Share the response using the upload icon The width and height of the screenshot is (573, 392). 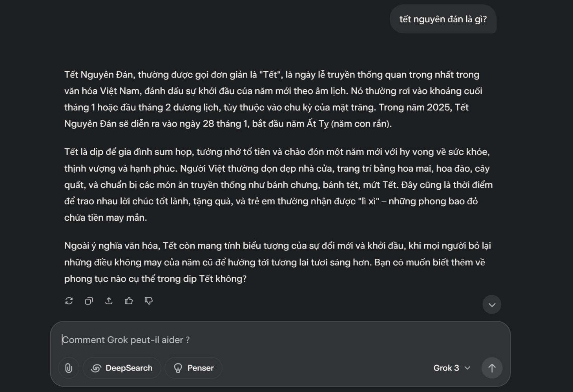(x=109, y=301)
